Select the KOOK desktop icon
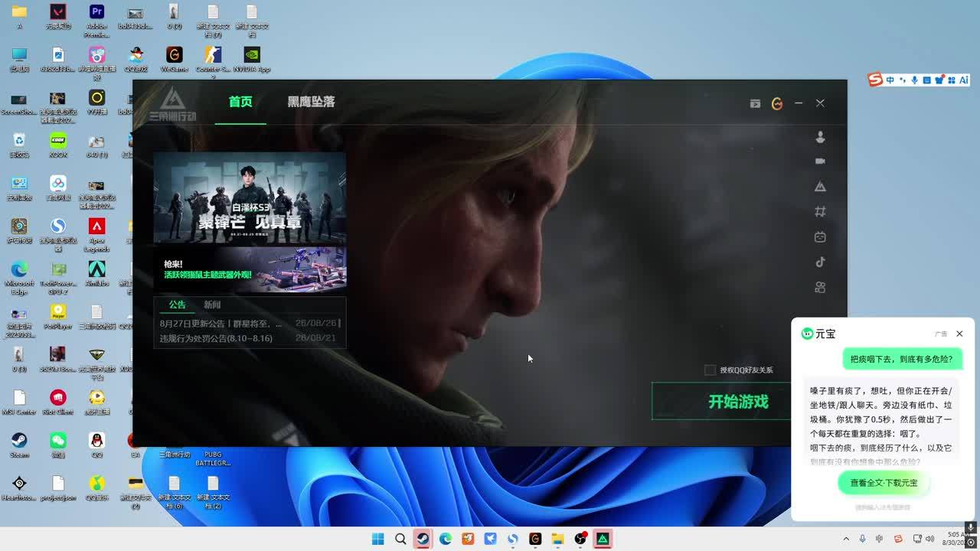Screen dimensions: 980x551 58,145
